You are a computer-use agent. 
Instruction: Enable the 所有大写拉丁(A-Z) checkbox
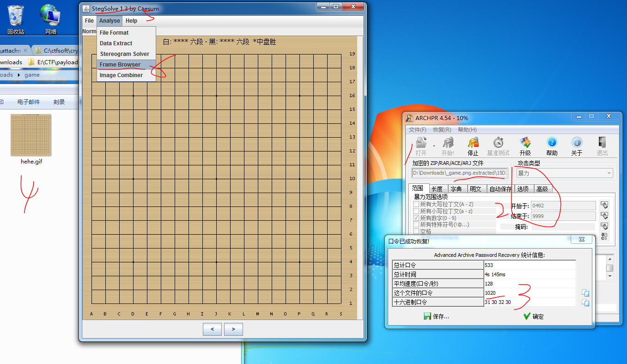click(x=415, y=204)
